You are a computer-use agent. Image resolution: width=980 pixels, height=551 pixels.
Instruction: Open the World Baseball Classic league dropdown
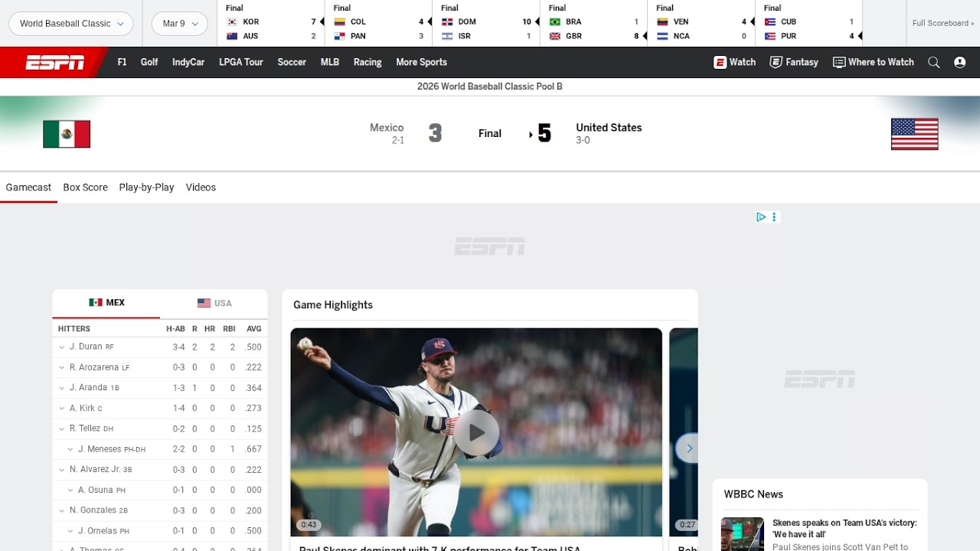(x=71, y=24)
